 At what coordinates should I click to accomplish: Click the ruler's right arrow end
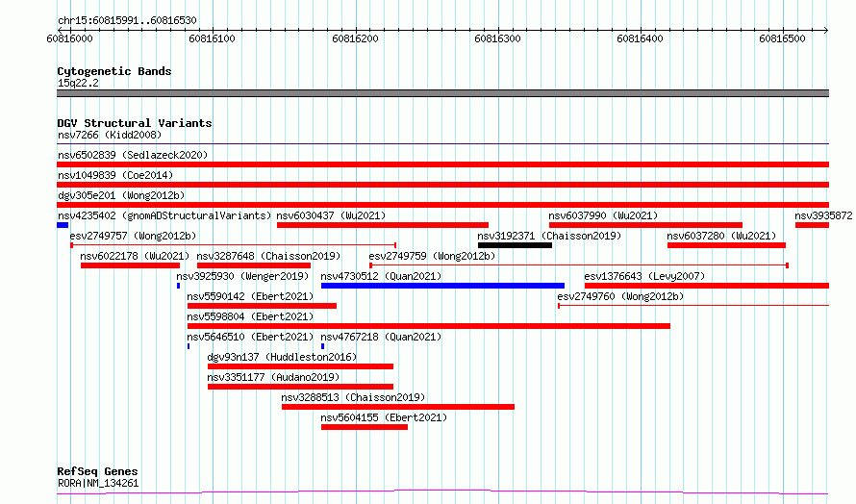point(826,30)
